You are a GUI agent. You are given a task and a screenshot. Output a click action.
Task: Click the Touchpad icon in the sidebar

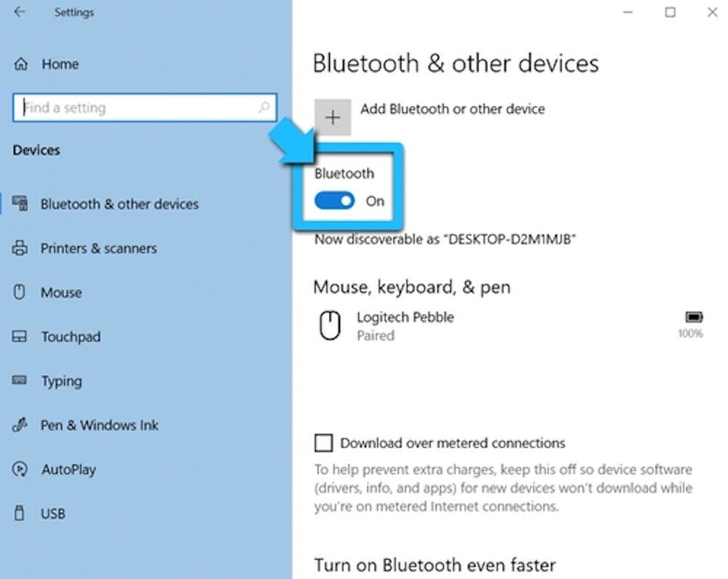pyautogui.click(x=20, y=337)
